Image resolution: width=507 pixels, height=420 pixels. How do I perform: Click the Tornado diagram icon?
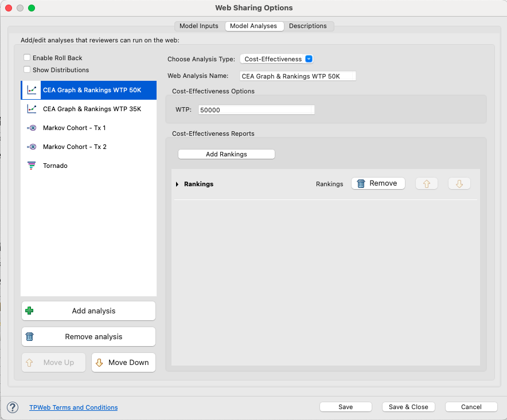click(x=32, y=166)
